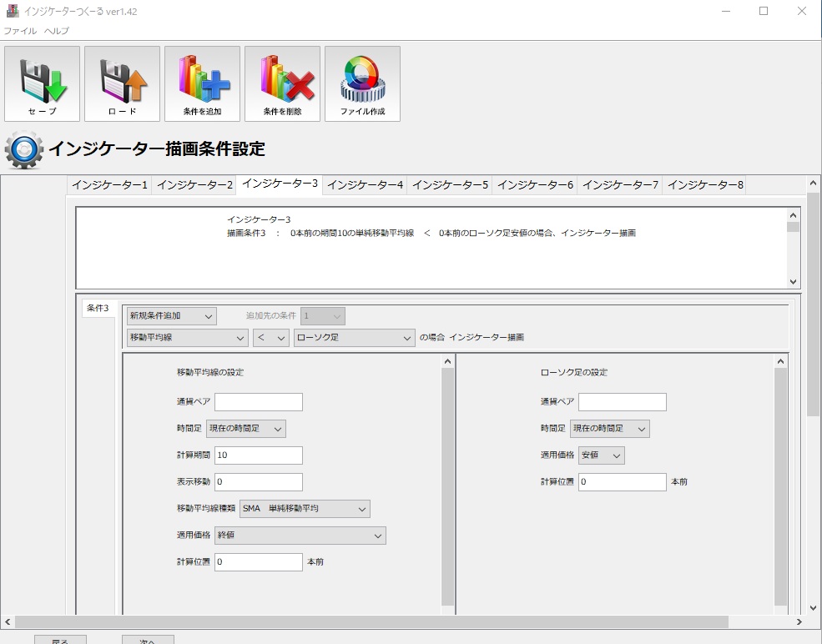The image size is (822, 644).
Task: Click the 戻る button at bottom
Action: (x=60, y=640)
